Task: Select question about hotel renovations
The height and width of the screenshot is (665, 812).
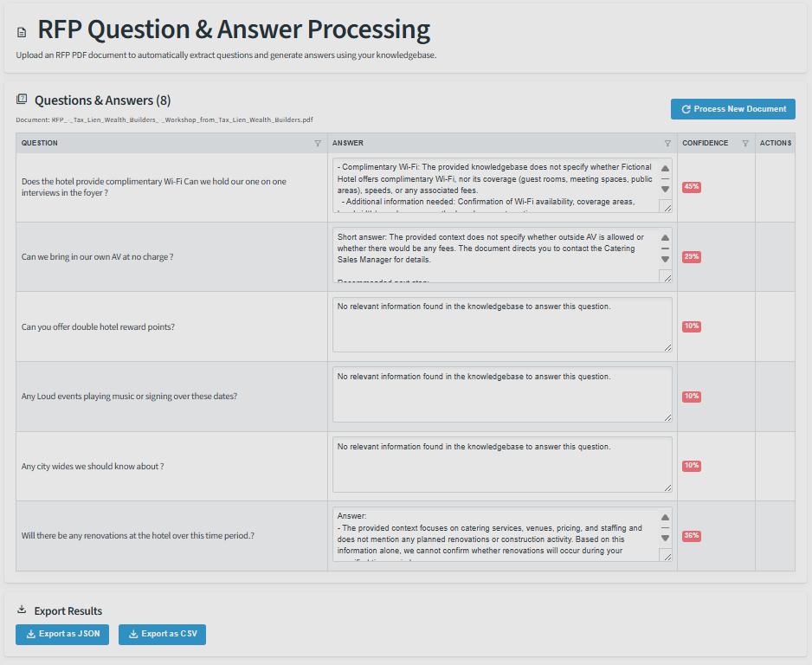Action: click(138, 535)
